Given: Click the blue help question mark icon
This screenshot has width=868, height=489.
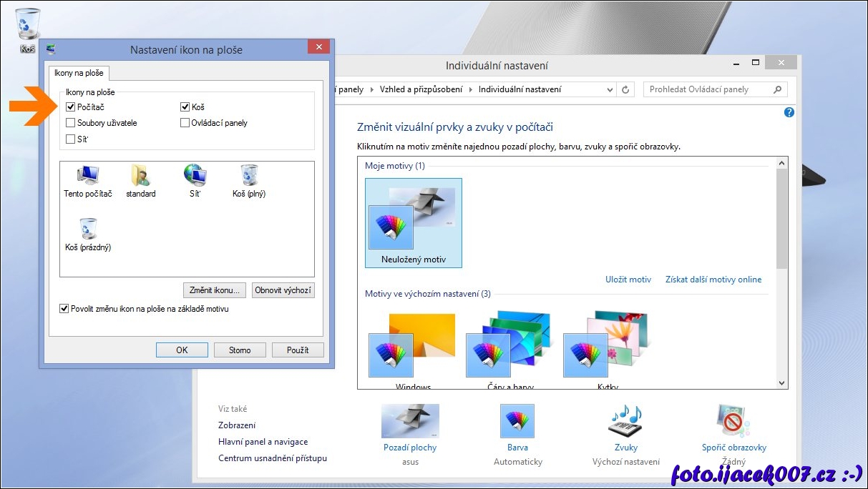Looking at the screenshot, I should coord(789,112).
